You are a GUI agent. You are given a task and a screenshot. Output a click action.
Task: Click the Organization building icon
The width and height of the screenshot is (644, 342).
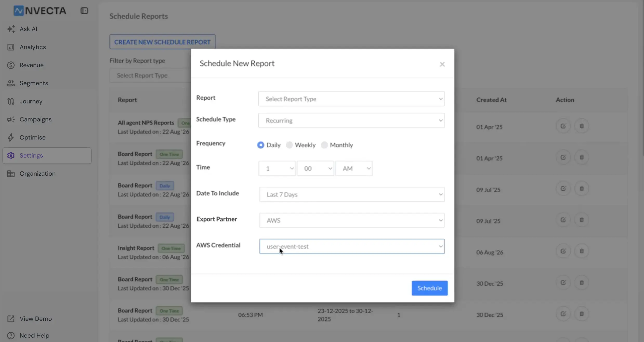click(11, 174)
